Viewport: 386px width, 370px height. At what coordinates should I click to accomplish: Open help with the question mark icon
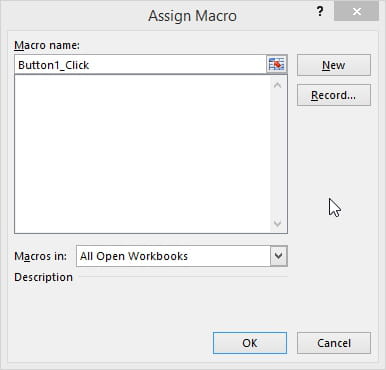(320, 12)
